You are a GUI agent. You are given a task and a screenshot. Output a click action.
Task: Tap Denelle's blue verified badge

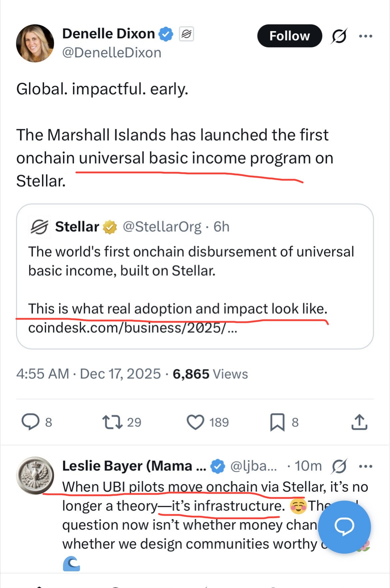pos(166,34)
